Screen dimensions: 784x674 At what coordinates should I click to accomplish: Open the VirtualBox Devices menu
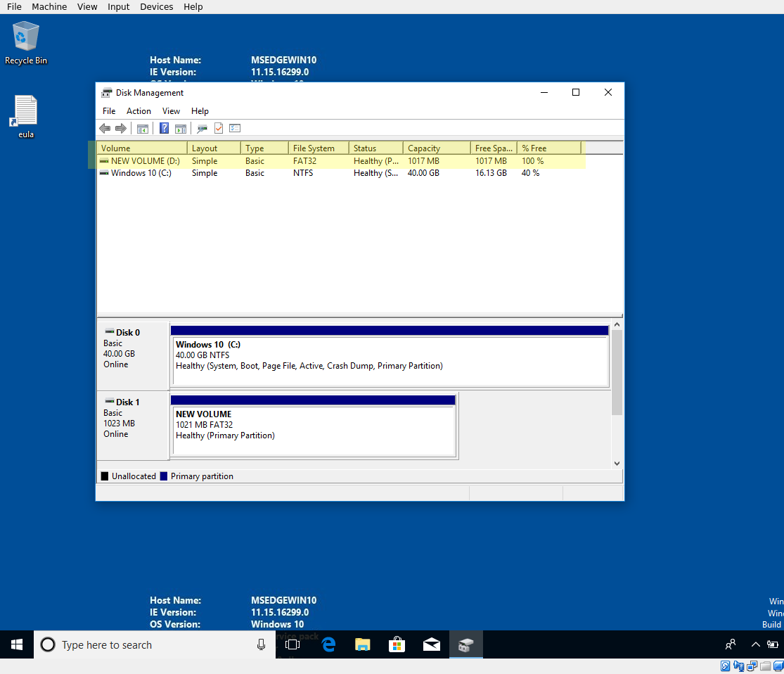pyautogui.click(x=157, y=6)
